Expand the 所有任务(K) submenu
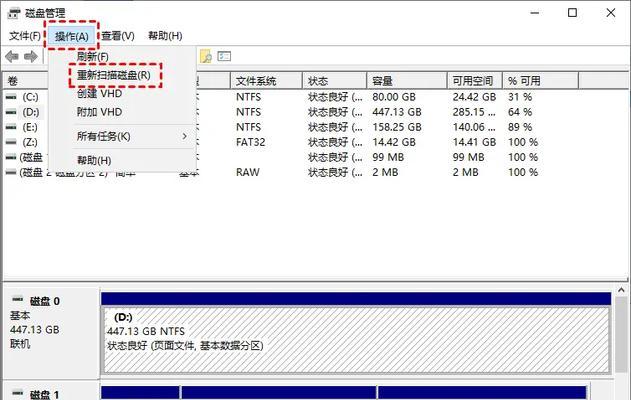This screenshot has height=400, width=631. pos(123,136)
